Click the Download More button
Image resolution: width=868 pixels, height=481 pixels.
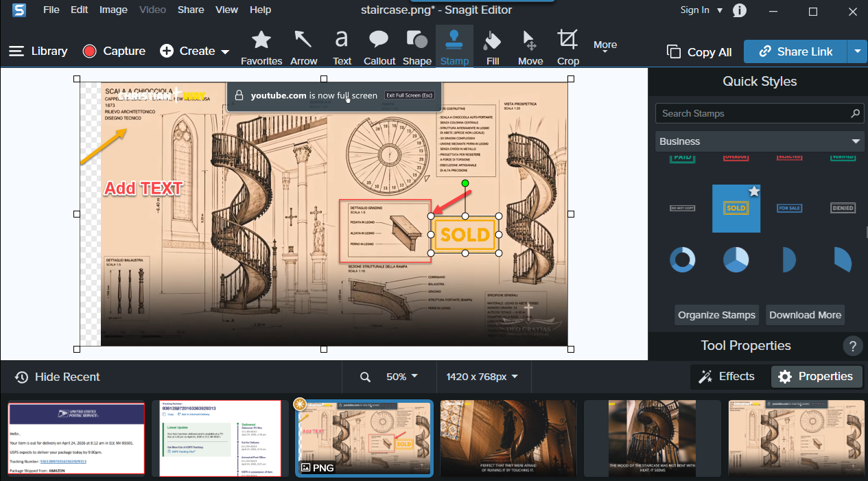(805, 315)
